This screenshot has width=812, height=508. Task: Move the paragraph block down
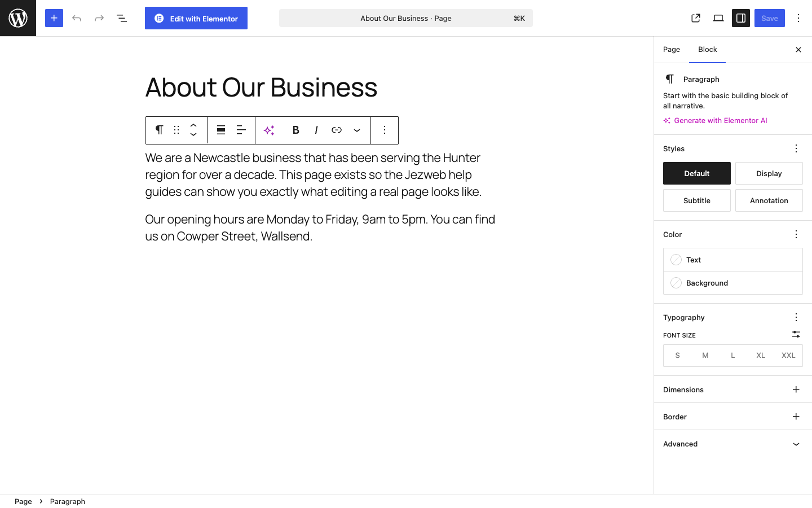pos(193,135)
